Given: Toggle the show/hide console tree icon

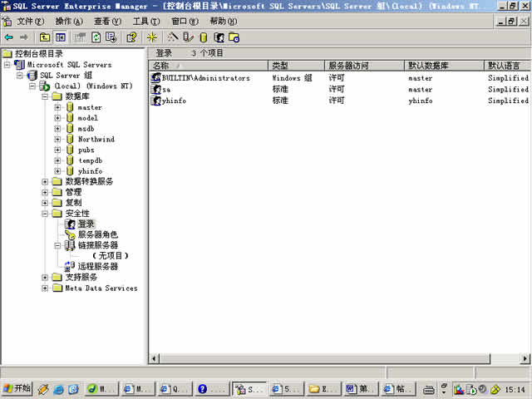Looking at the screenshot, I should point(61,37).
